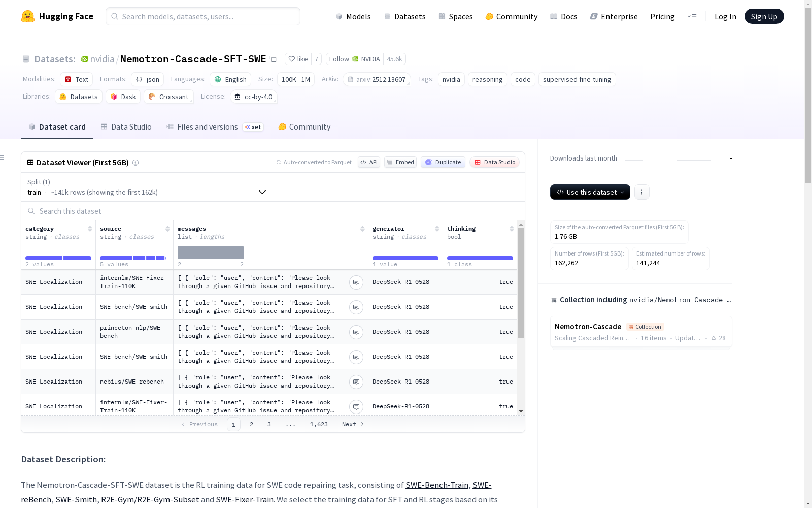The width and height of the screenshot is (812, 508).
Task: Select the English language tag
Action: click(x=230, y=80)
